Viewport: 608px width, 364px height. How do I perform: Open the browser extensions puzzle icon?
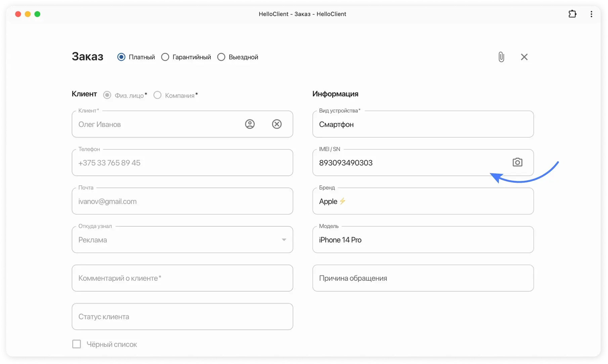(572, 14)
